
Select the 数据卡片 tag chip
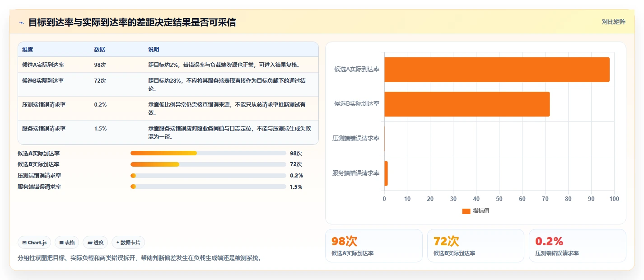point(128,243)
